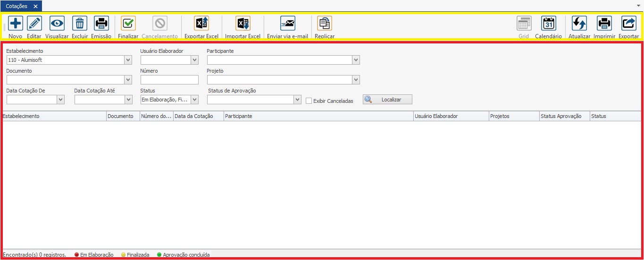
Task: Click the Importar Excel icon
Action: (243, 24)
